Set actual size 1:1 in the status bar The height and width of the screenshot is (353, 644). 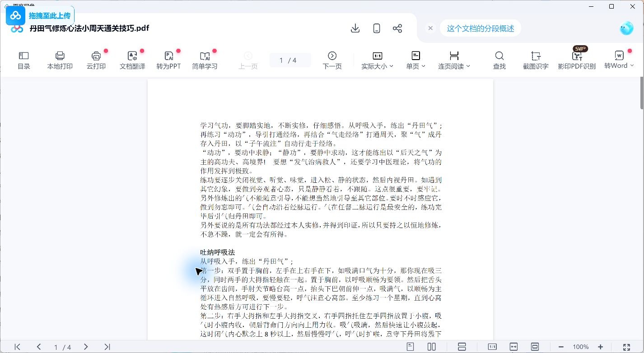coord(492,347)
